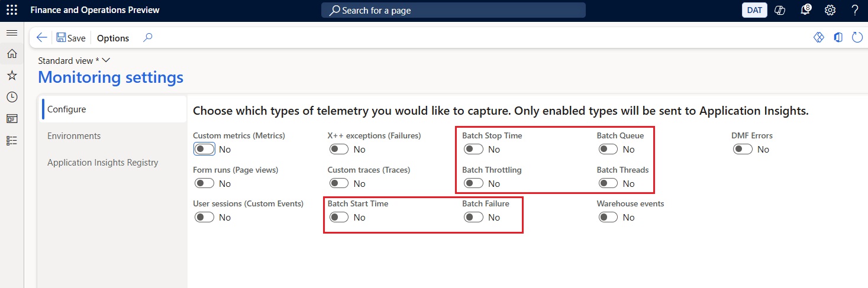Click the Save button

(x=71, y=38)
